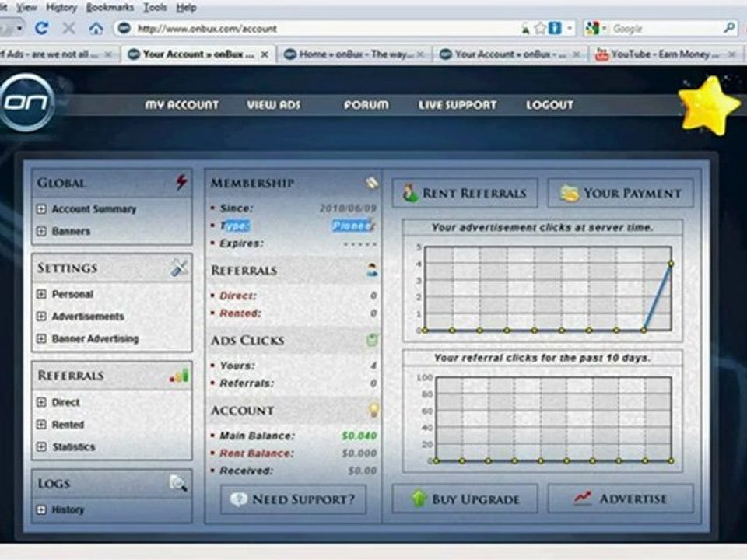Click the person icon beside Referrals
Screen dimensions: 747x560
(372, 270)
